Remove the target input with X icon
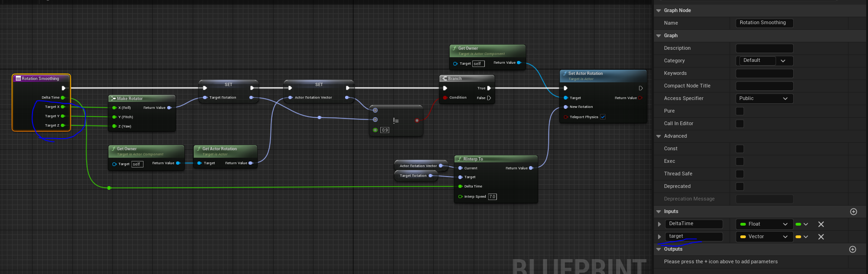The height and width of the screenshot is (274, 868). coord(821,237)
